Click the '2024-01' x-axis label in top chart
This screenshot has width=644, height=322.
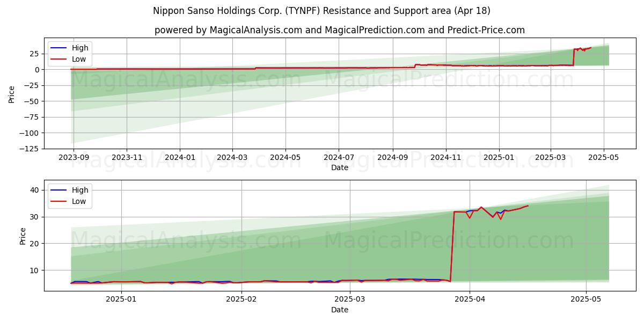click(179, 158)
